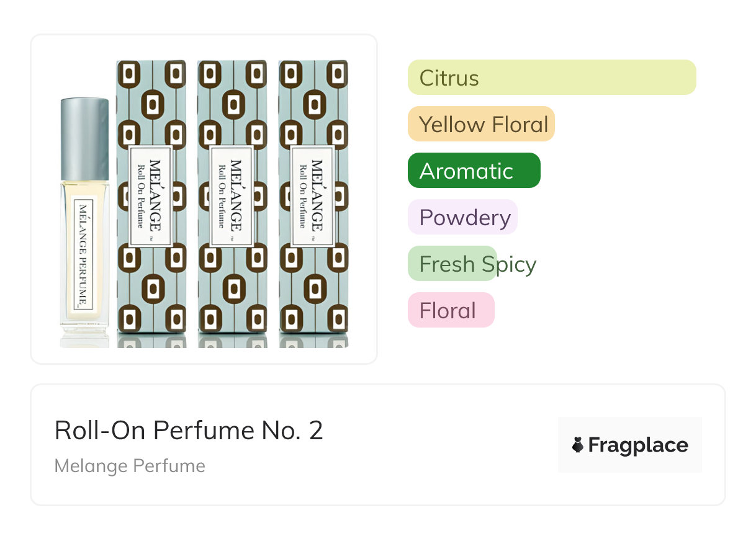Click the white label on the rightmost box

313,196
